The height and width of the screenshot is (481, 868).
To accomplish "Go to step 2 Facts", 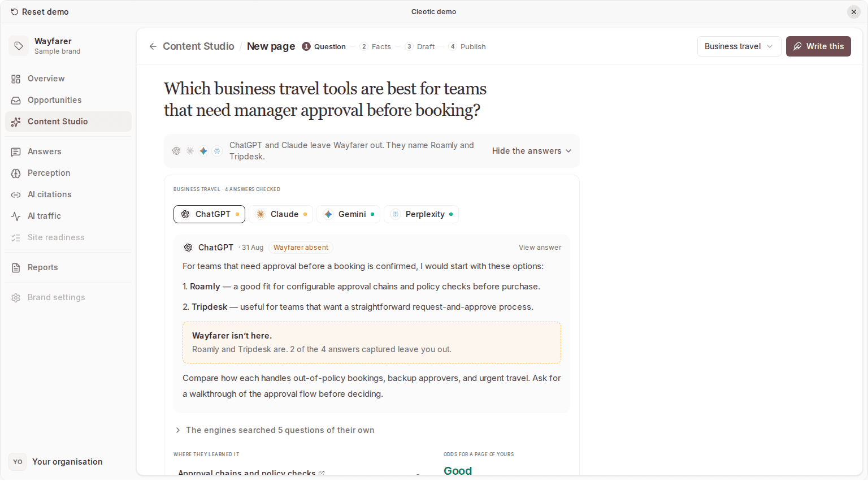I will [x=376, y=47].
